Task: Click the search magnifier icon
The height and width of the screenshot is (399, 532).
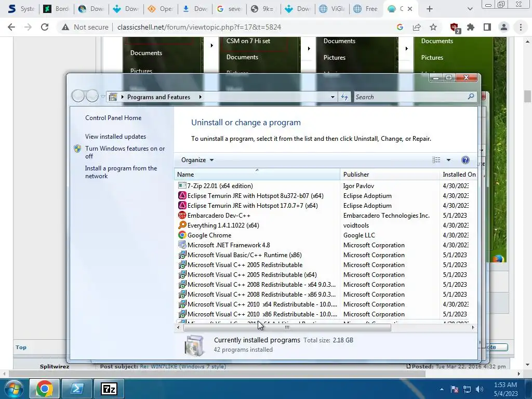Action: pyautogui.click(x=471, y=97)
